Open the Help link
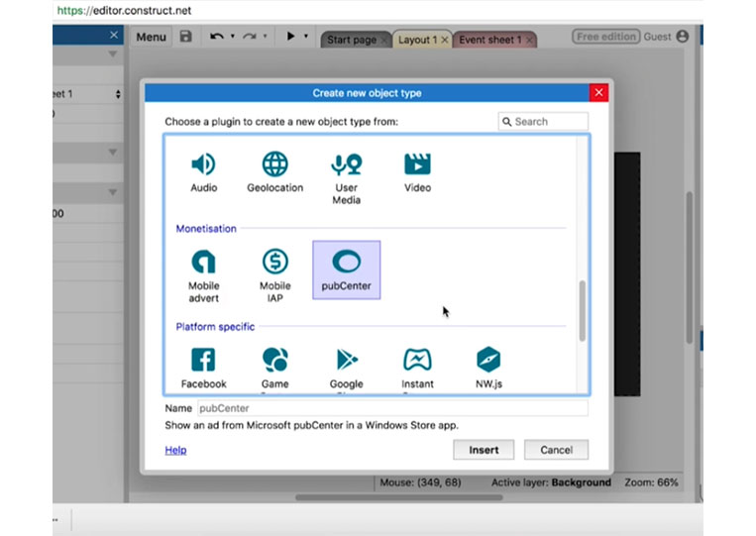756x536 pixels. [x=175, y=450]
